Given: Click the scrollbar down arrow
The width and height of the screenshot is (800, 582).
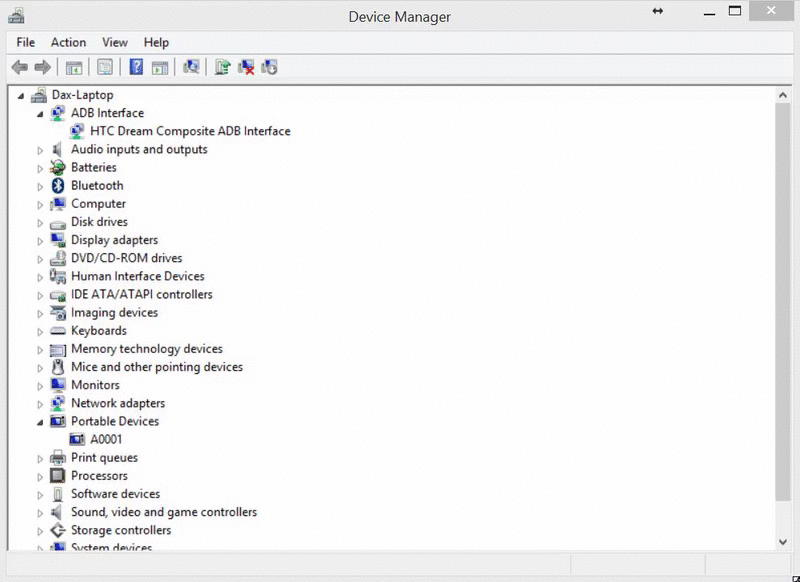Looking at the screenshot, I should point(783,542).
